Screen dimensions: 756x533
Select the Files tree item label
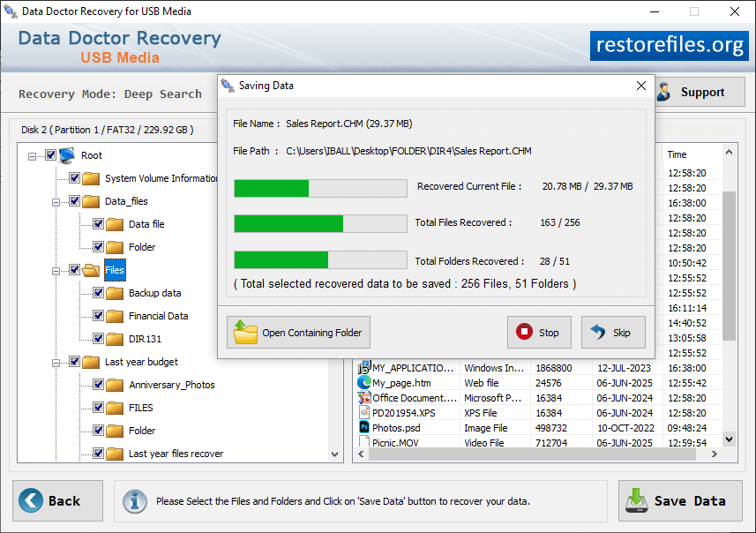(115, 270)
